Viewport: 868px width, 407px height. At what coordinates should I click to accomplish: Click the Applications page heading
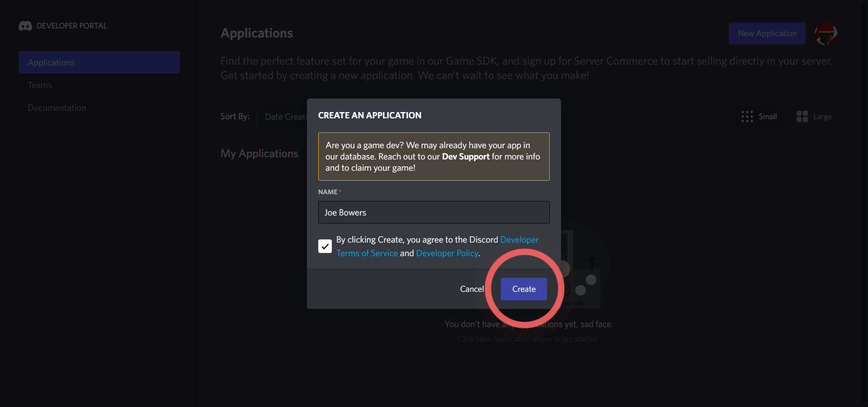tap(256, 33)
